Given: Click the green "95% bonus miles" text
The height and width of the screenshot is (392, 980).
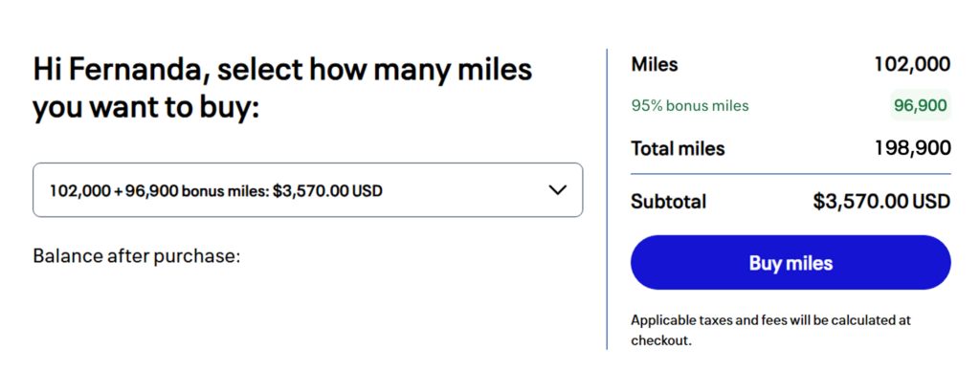Looking at the screenshot, I should pyautogui.click(x=690, y=105).
